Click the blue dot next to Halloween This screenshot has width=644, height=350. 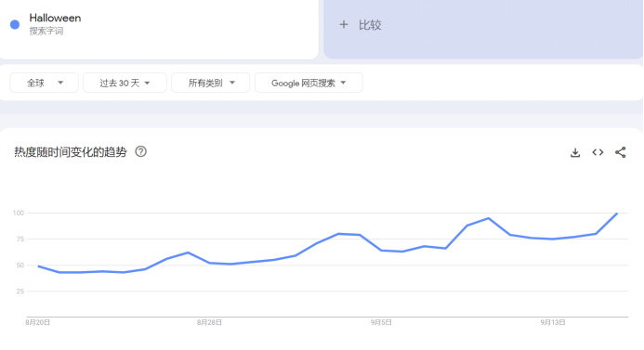click(15, 25)
